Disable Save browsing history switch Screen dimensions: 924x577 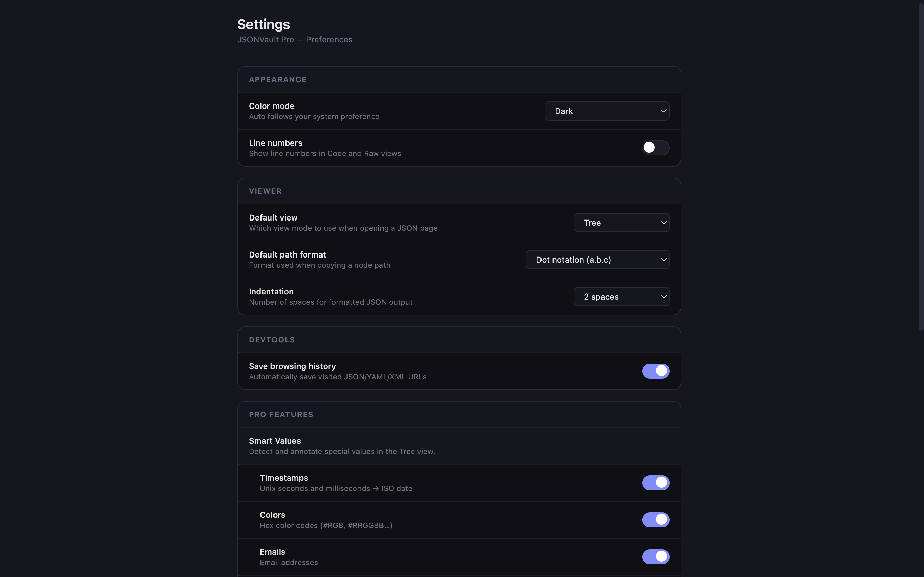click(x=655, y=371)
